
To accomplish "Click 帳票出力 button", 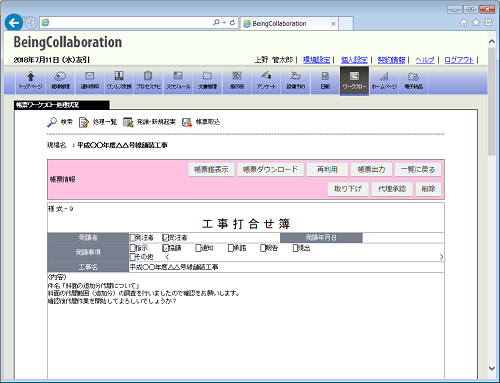I will point(371,170).
